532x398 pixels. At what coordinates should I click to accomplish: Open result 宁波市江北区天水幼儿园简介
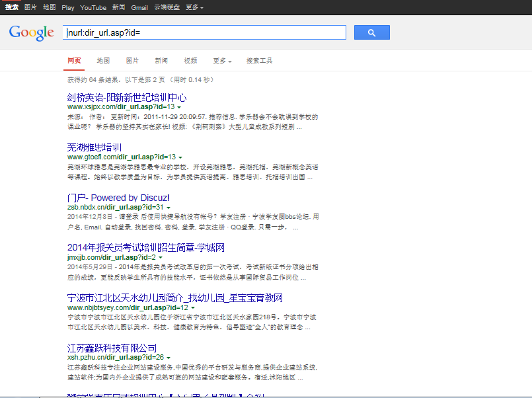pos(175,298)
